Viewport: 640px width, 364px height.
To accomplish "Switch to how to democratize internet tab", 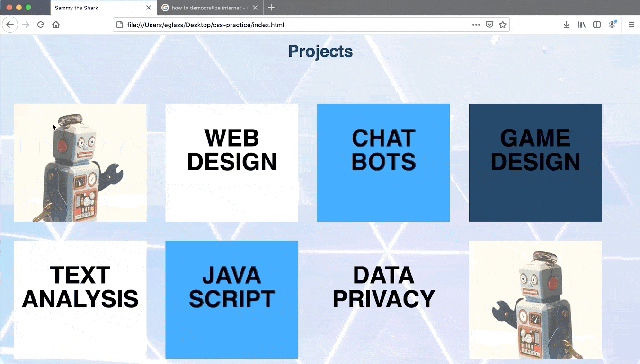I will [210, 8].
